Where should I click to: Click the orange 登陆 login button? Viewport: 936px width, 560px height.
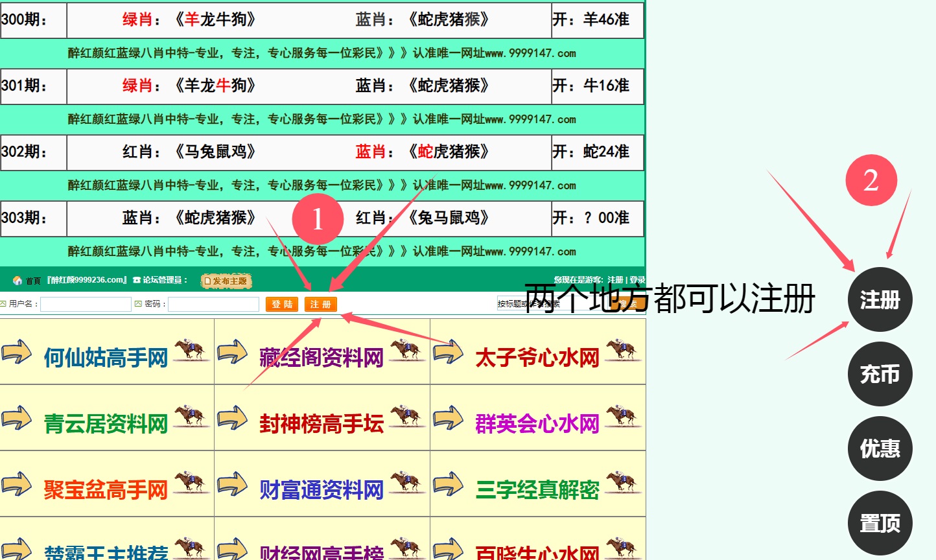point(282,304)
